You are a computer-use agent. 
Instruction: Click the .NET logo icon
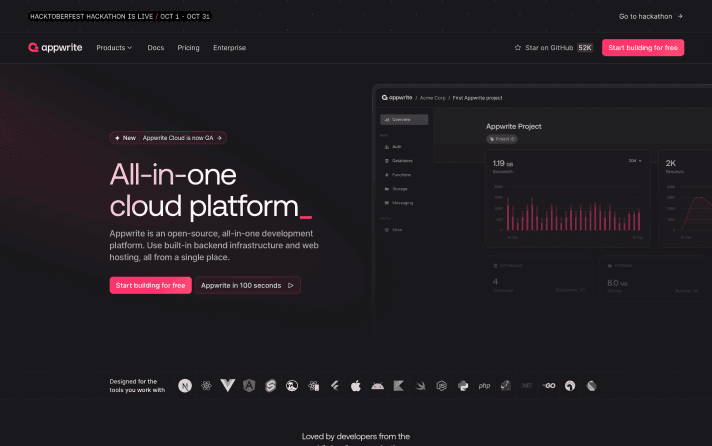coord(527,386)
